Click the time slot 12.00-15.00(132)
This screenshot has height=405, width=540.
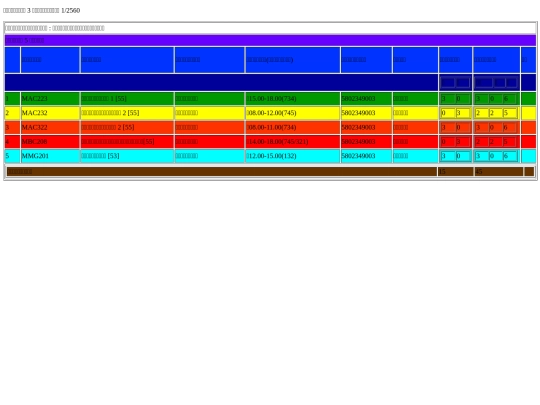[x=272, y=156]
